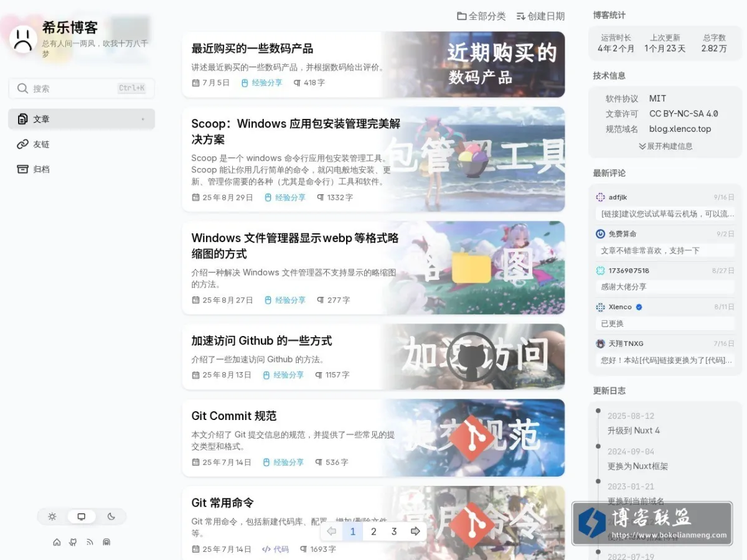Click the 近期购买的数码产品 cover image
Image resolution: width=747 pixels, height=560 pixels.
coord(474,65)
